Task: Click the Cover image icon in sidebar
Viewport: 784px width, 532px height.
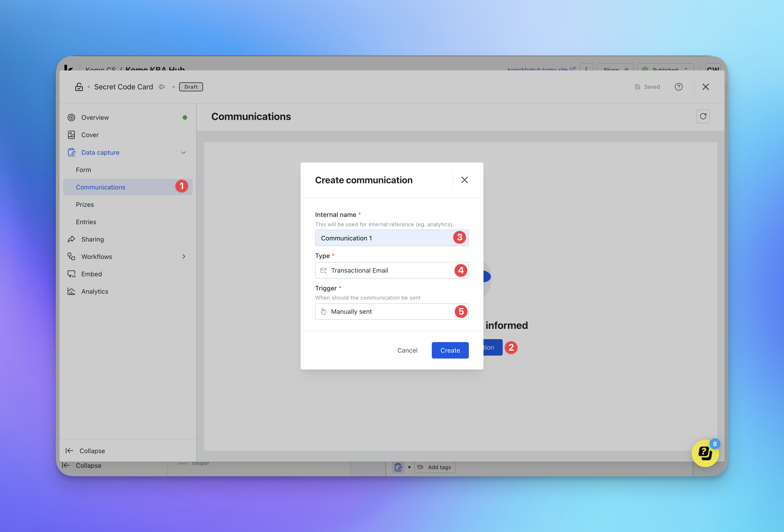Action: coord(71,135)
